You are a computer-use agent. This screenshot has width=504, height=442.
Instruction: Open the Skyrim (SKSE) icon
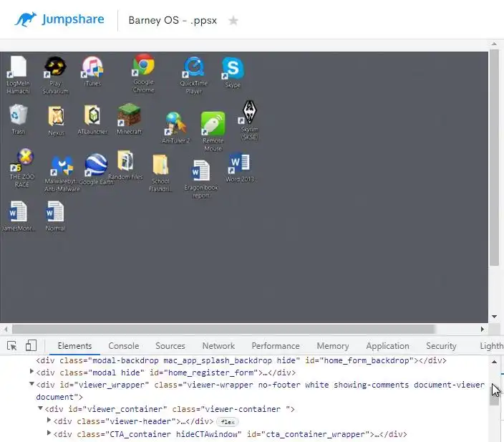point(249,120)
